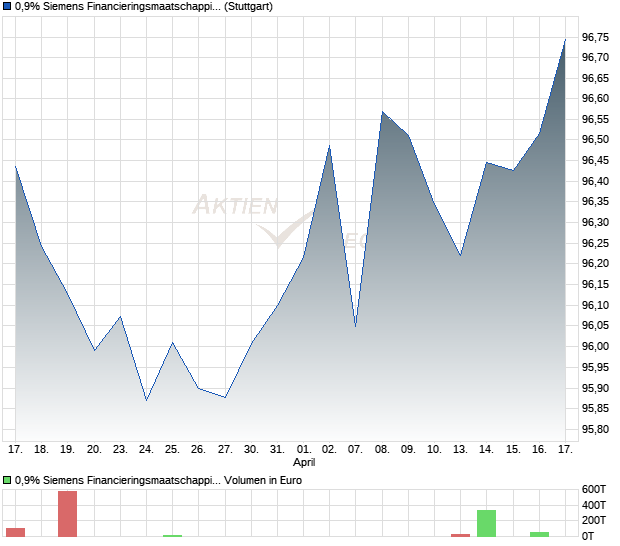Click the price axis label 96,25
The height and width of the screenshot is (546, 620).
tap(595, 243)
